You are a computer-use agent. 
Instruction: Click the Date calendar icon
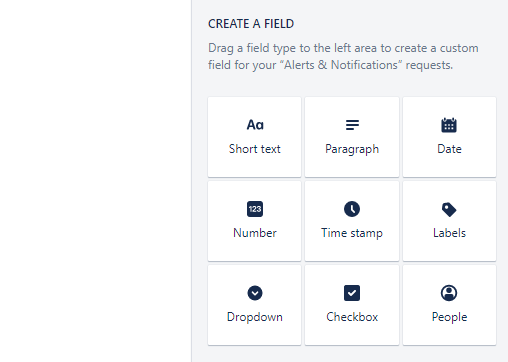click(449, 125)
